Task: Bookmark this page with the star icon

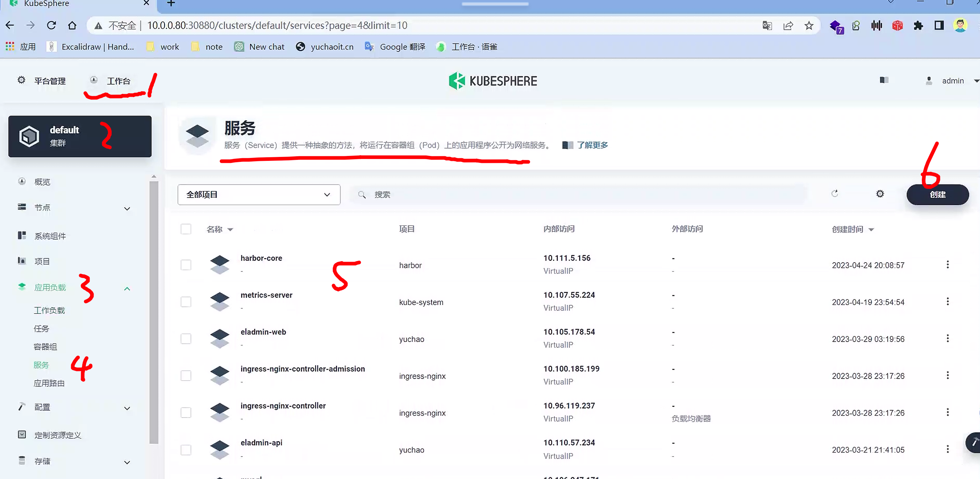Action: pyautogui.click(x=809, y=25)
